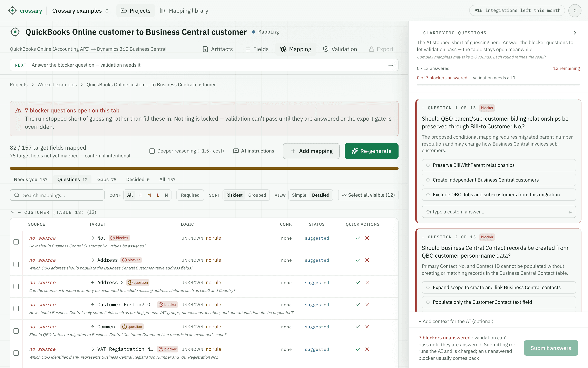This screenshot has width=588, height=368.
Task: Filter confidence by High (H)
Action: point(140,195)
